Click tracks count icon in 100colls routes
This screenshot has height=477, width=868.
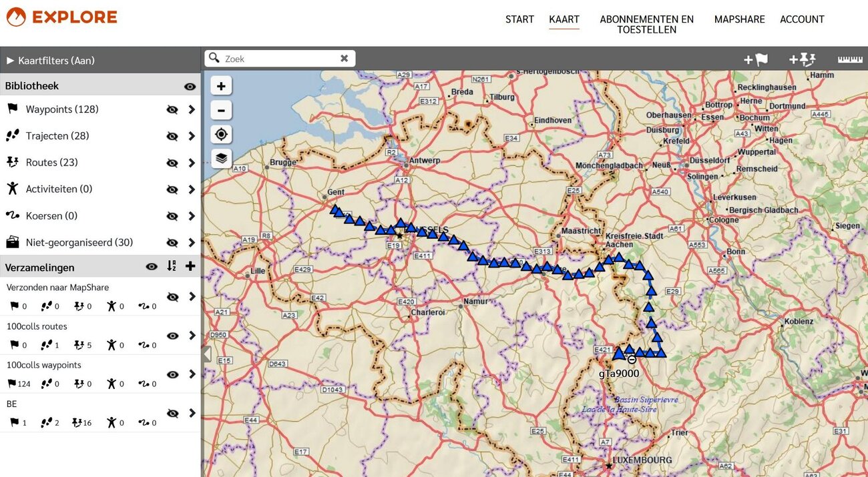47,345
